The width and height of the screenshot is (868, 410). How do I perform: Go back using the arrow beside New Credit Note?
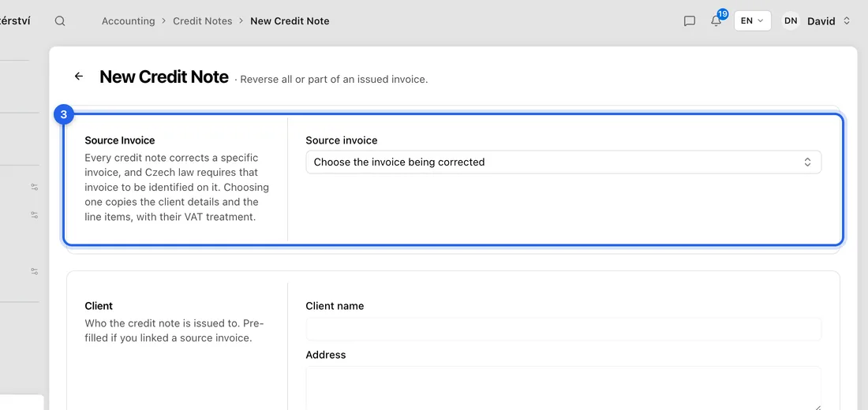click(79, 76)
